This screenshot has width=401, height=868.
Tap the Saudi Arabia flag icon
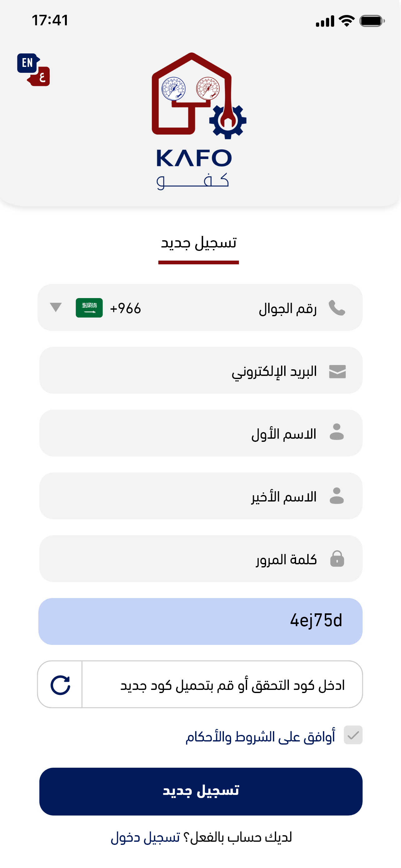[89, 308]
